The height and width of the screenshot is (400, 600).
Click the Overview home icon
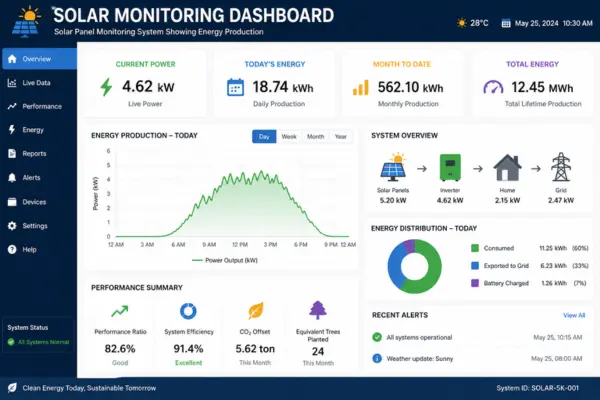pos(12,59)
